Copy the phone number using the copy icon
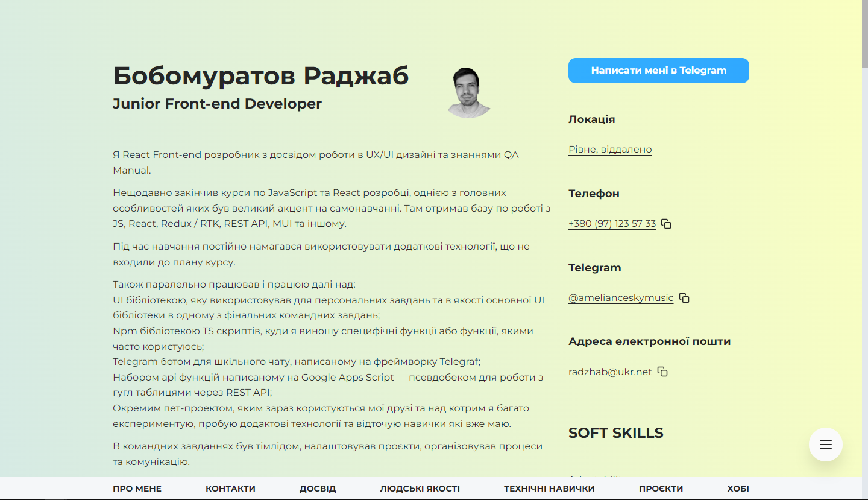The width and height of the screenshot is (868, 500). point(665,223)
